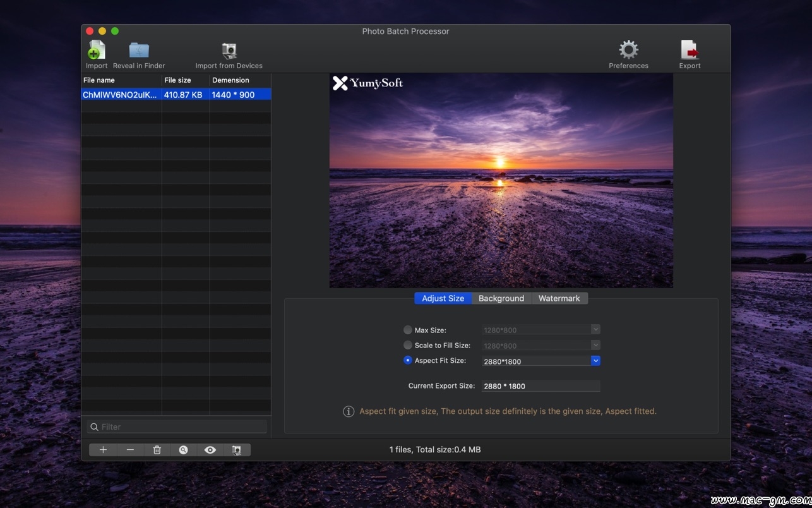Click the search icon in Filter field

pyautogui.click(x=95, y=427)
